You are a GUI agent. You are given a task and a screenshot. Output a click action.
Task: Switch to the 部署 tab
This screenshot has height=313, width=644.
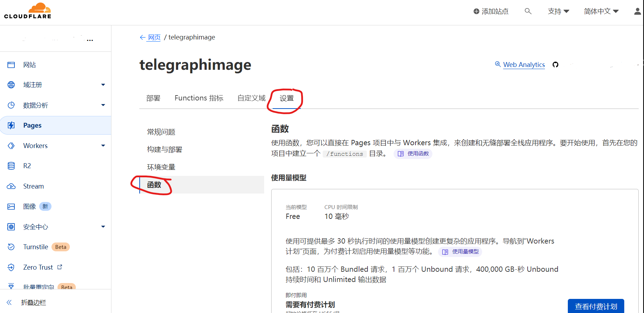pyautogui.click(x=153, y=98)
